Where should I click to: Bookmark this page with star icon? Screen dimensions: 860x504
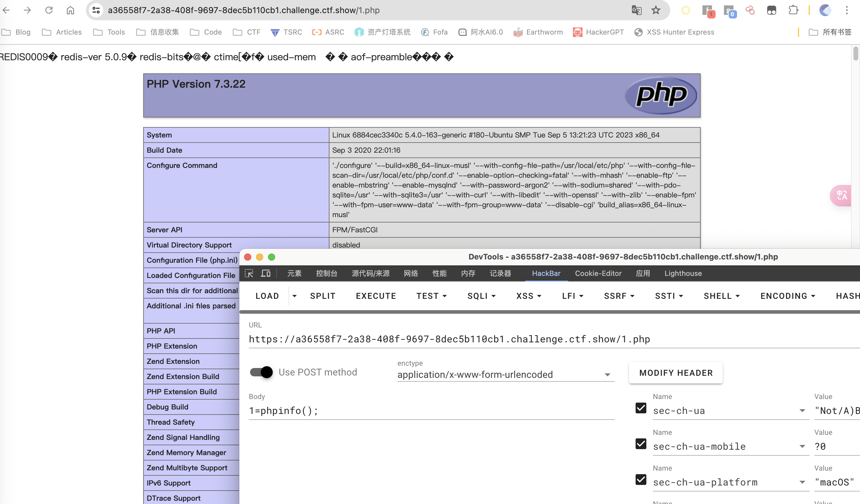(656, 10)
